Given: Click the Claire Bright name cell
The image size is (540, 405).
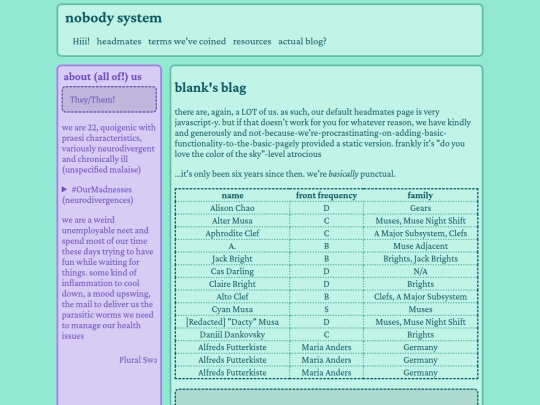Looking at the screenshot, I should tap(232, 284).
